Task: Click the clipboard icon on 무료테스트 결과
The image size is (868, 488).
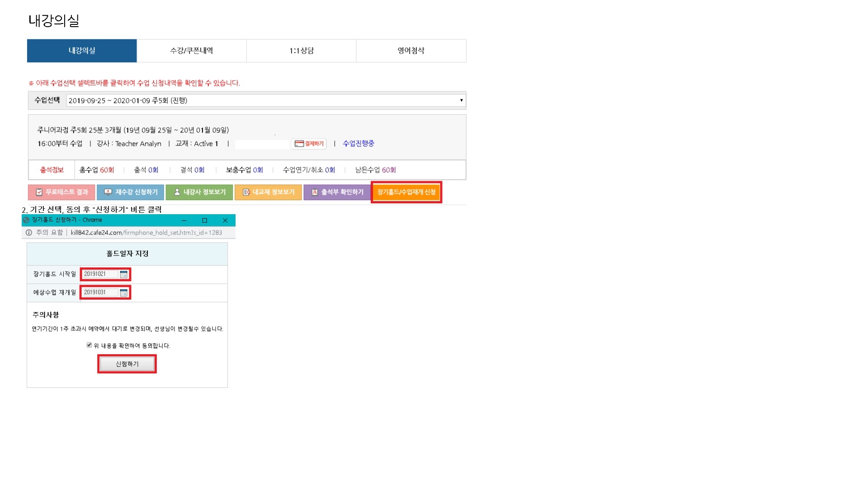Action: tap(39, 192)
